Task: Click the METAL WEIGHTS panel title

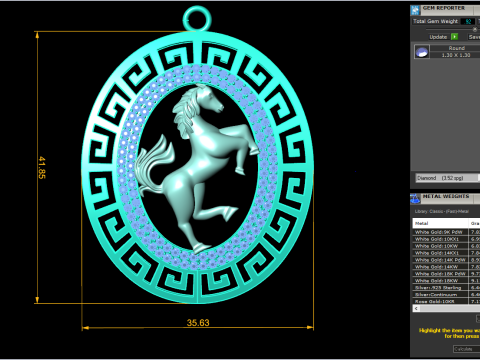Action: 446,196
